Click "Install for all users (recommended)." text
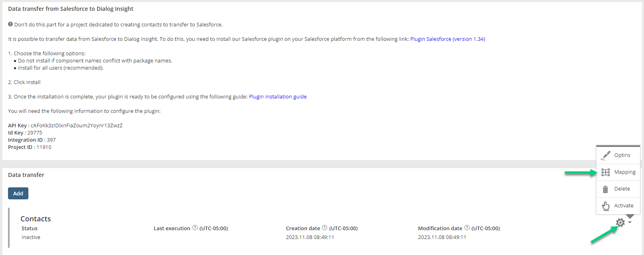 click(x=60, y=68)
